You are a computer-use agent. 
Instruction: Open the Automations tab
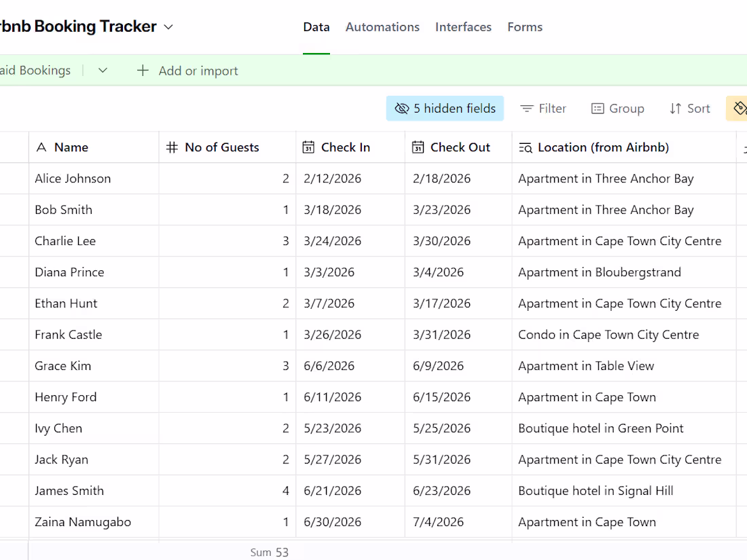382,27
